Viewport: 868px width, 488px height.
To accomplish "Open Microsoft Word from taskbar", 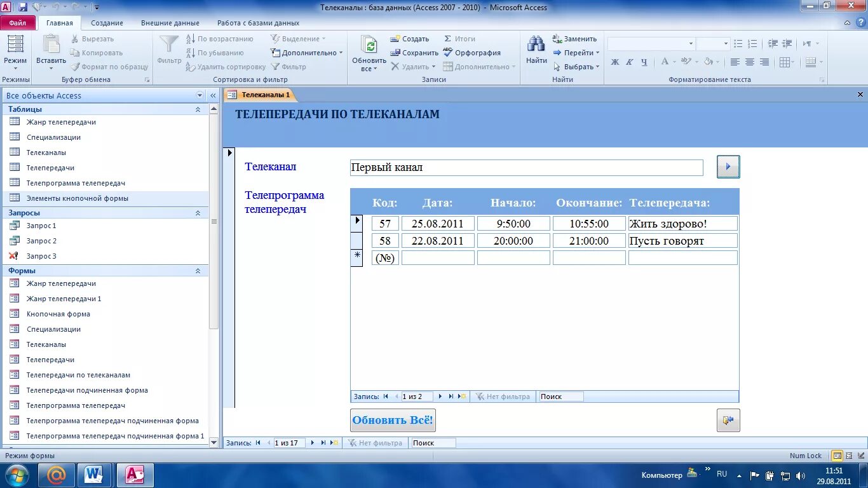I will (94, 475).
